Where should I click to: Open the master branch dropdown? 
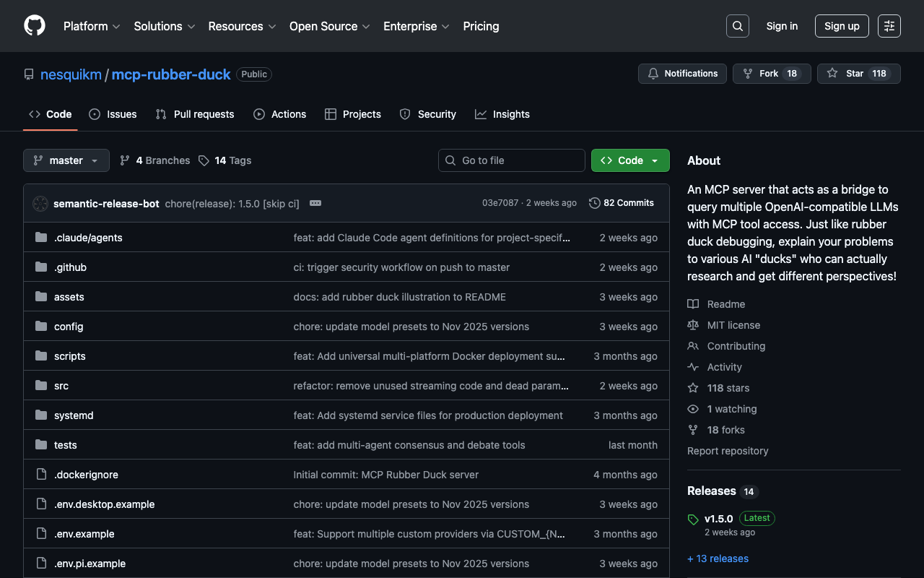click(x=66, y=160)
